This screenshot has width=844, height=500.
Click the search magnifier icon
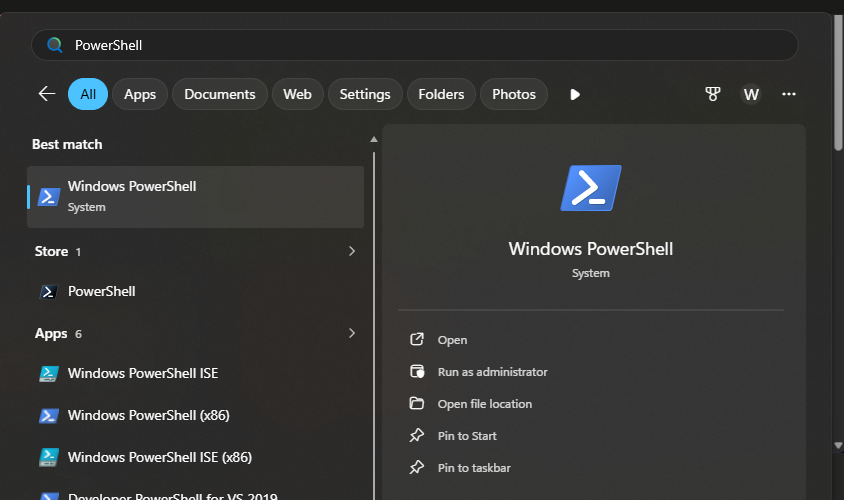[54, 45]
